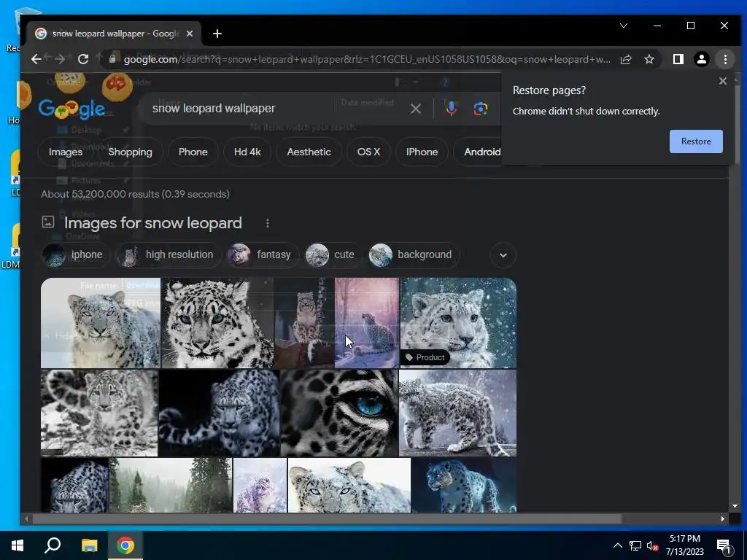Click the horizontal scrollbar left arrow

coord(26,518)
